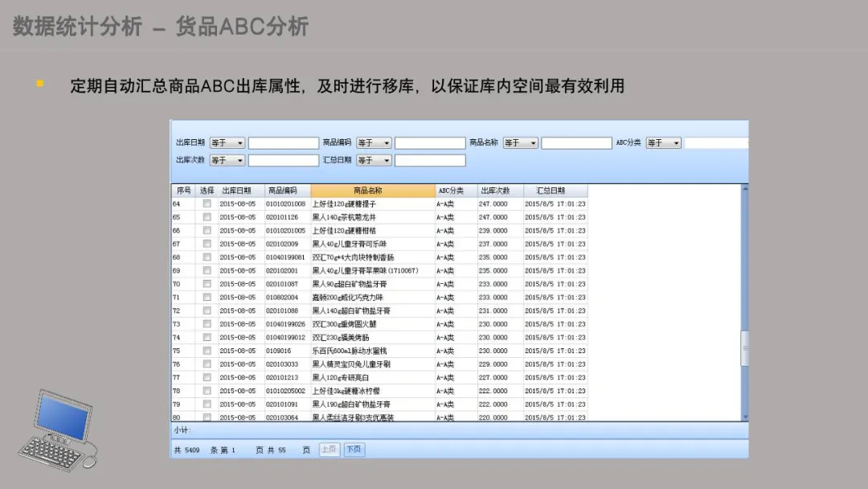Screen dimensions: 868x489
Task: Tick the checkbox in row 76
Action: (x=207, y=364)
